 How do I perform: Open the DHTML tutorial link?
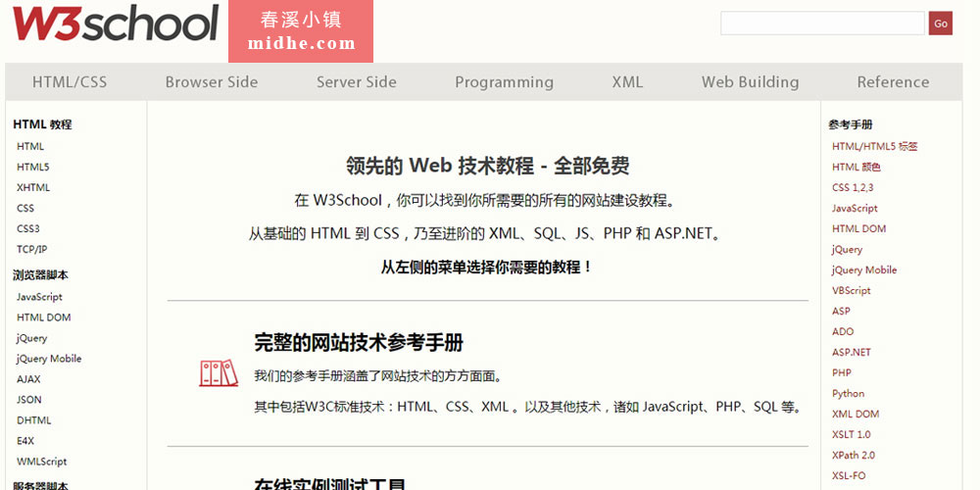pyautogui.click(x=33, y=420)
